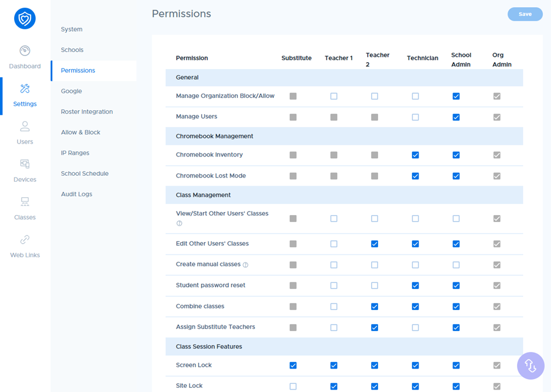Toggle Combine classes for Teacher 1

pos(334,306)
